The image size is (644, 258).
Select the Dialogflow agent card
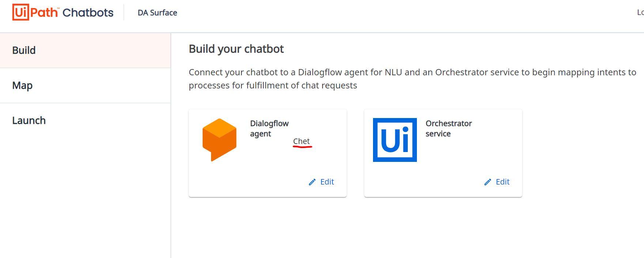click(x=268, y=153)
